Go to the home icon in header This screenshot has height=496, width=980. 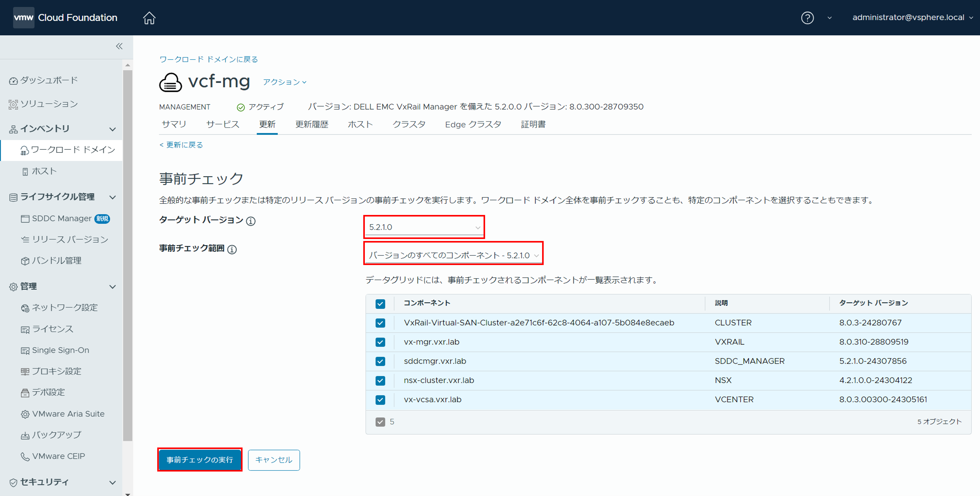pyautogui.click(x=149, y=18)
